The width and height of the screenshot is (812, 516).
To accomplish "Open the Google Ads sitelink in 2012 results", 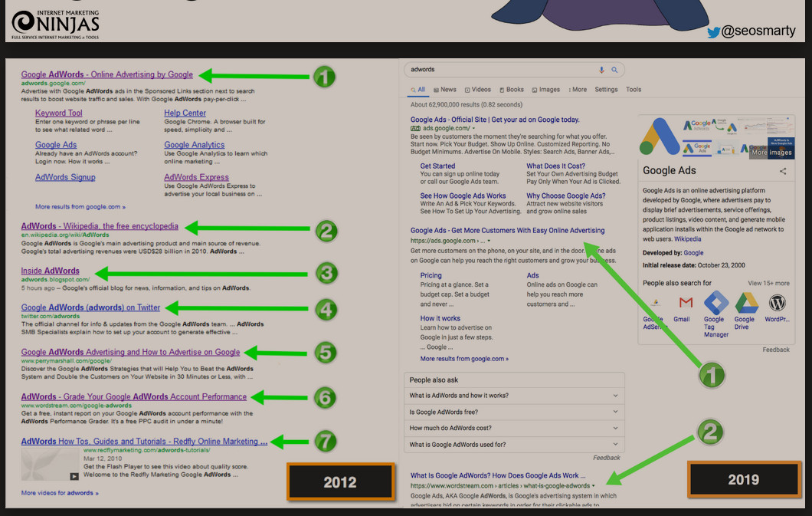I will [x=56, y=145].
